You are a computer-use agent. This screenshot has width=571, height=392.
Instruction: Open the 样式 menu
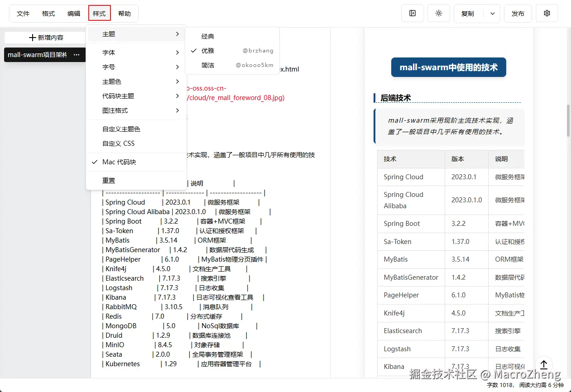point(99,14)
